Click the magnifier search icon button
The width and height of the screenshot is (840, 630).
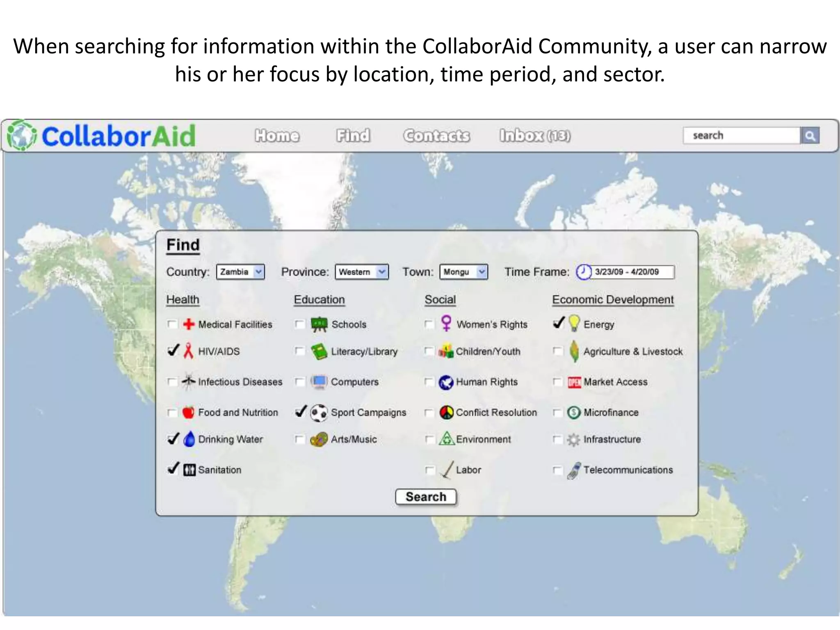(810, 136)
